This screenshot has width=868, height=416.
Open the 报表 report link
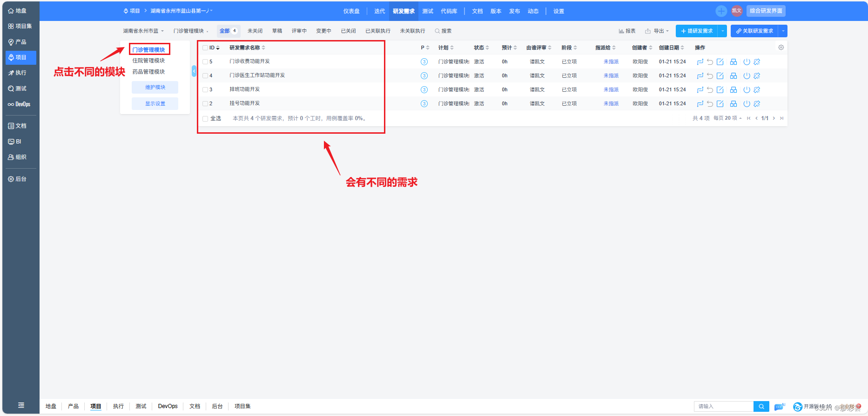point(627,31)
